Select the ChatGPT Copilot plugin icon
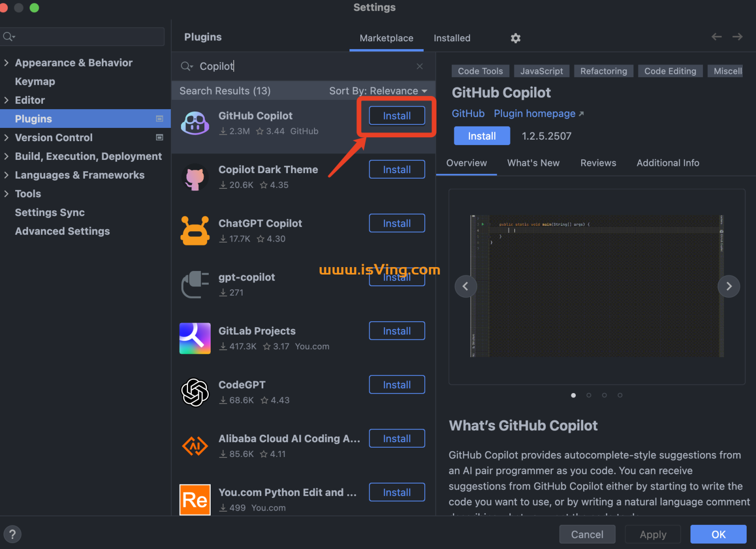The height and width of the screenshot is (549, 756). (x=195, y=231)
